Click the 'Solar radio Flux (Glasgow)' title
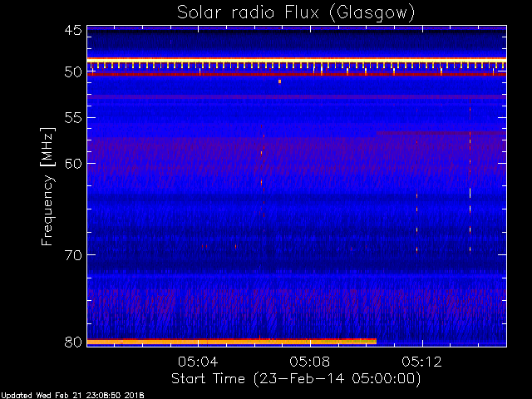The height and width of the screenshot is (399, 532). click(296, 13)
